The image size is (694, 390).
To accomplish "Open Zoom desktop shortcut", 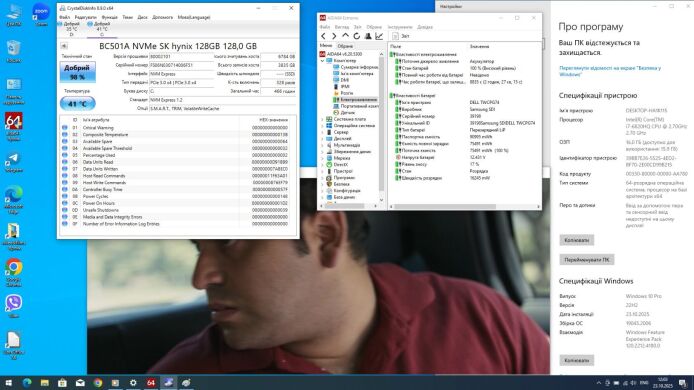I will (x=41, y=14).
